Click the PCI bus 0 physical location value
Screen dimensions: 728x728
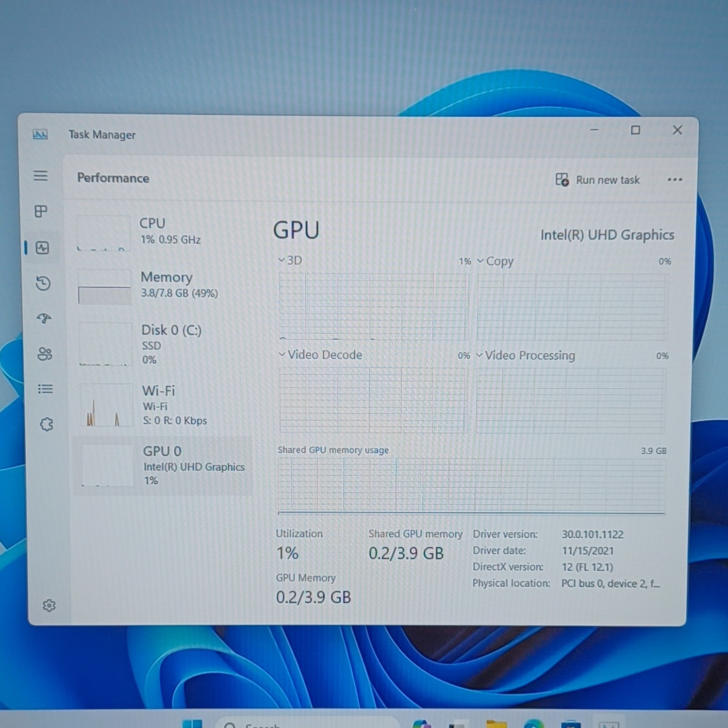(x=611, y=583)
